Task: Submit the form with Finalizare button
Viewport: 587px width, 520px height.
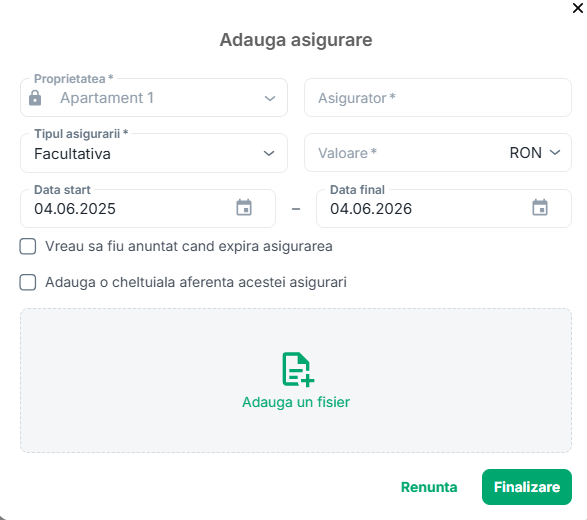Action: [x=527, y=487]
